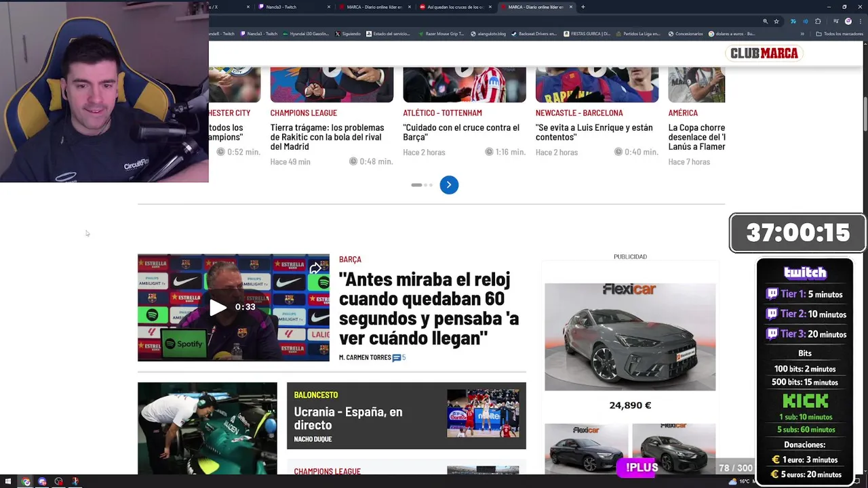The image size is (868, 488).
Task: Click the CLUB MARCA logo button
Action: [764, 53]
